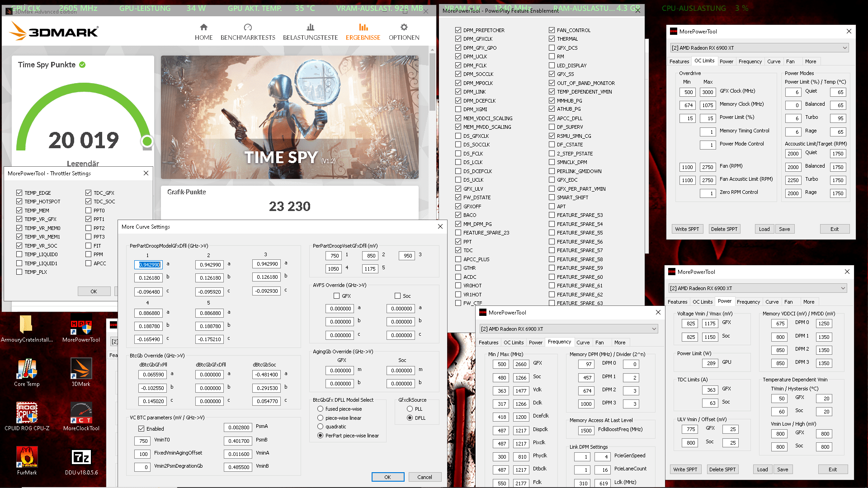
Task: Open Belastungsteste bar icon in 3DMark
Action: pyautogui.click(x=310, y=27)
